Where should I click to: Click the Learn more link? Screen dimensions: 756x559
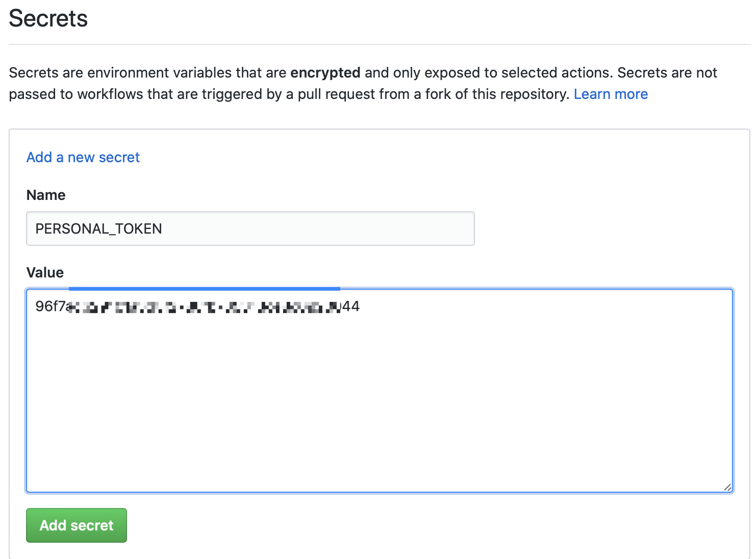point(611,94)
